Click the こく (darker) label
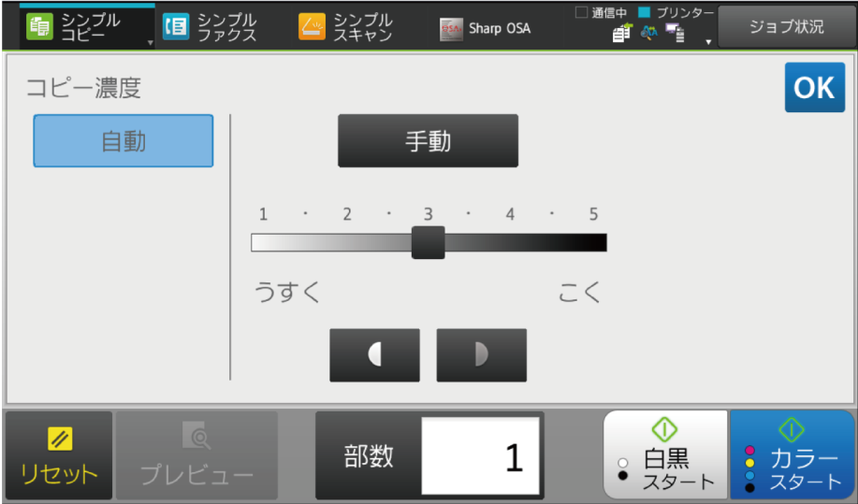 coord(579,292)
